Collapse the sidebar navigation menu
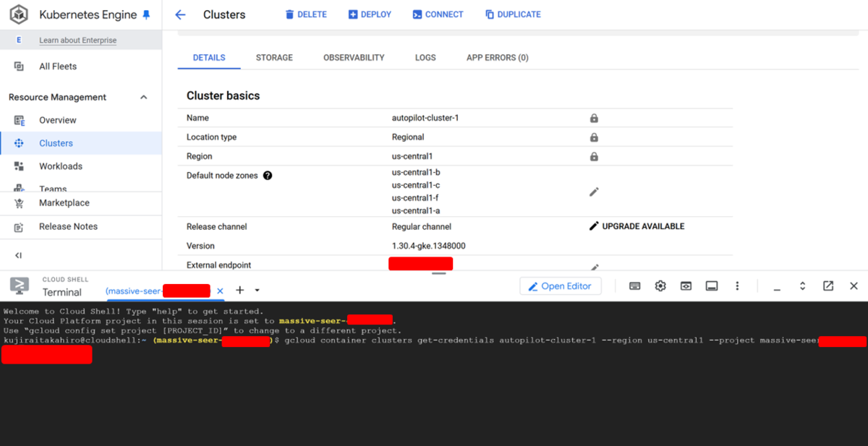Screen dimensions: 868x446 coord(19,255)
